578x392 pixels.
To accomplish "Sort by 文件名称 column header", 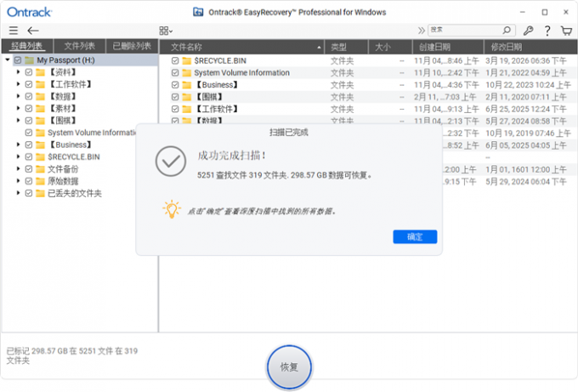I will (241, 48).
